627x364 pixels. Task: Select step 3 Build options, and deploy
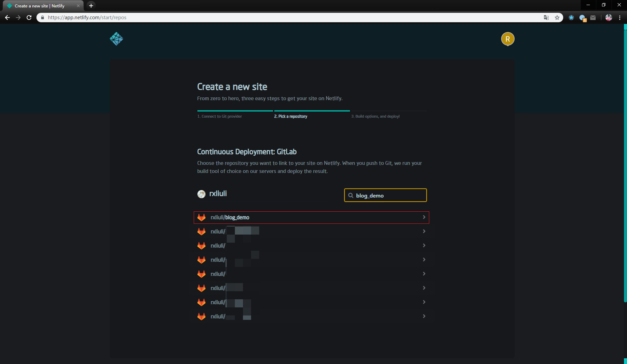(x=375, y=116)
